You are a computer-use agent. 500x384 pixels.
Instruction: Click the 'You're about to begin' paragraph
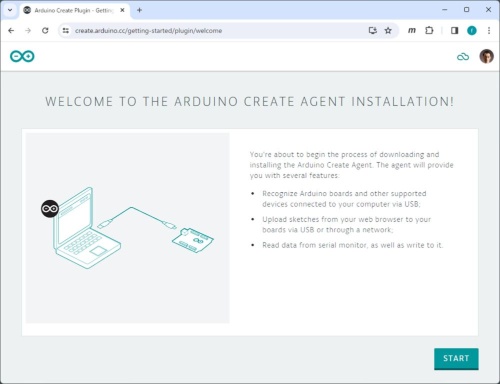351,165
